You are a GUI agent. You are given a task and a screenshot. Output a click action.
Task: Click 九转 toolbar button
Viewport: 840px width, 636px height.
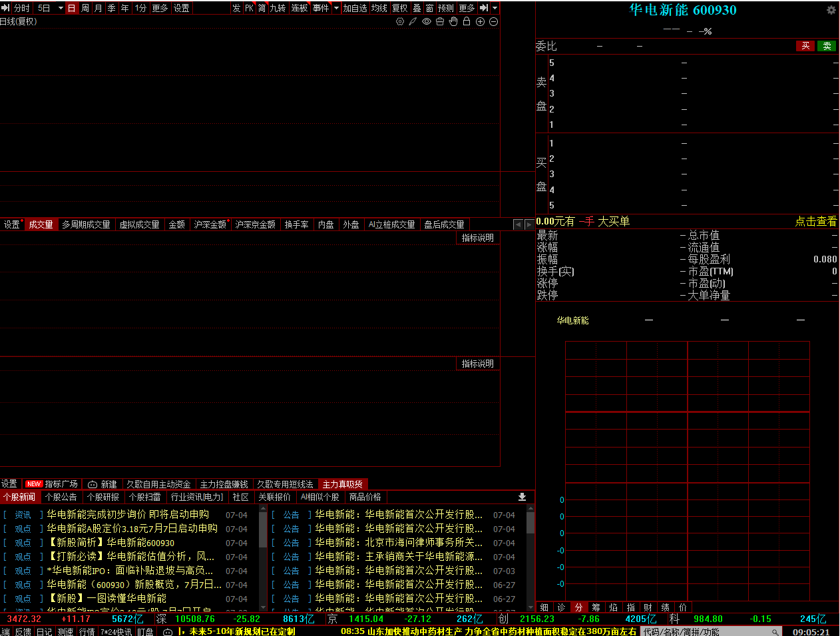(278, 8)
